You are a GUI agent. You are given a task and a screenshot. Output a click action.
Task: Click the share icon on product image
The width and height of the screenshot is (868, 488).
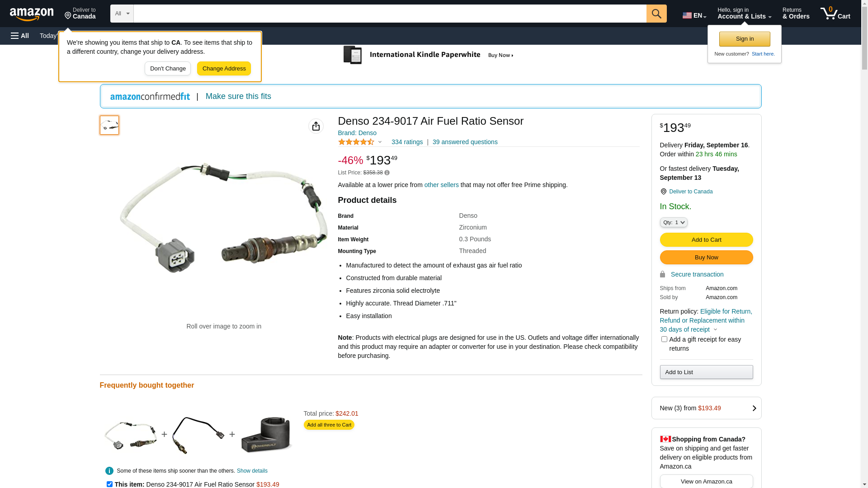[316, 126]
